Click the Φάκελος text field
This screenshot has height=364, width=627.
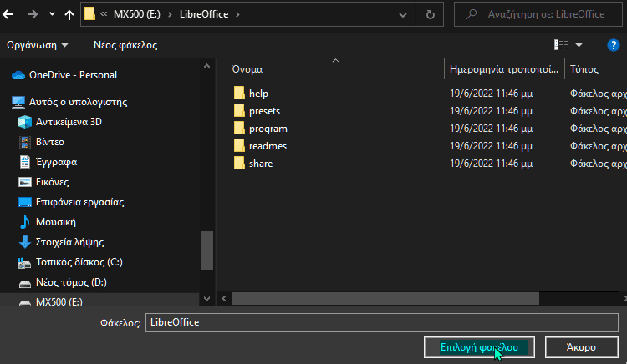[380, 321]
